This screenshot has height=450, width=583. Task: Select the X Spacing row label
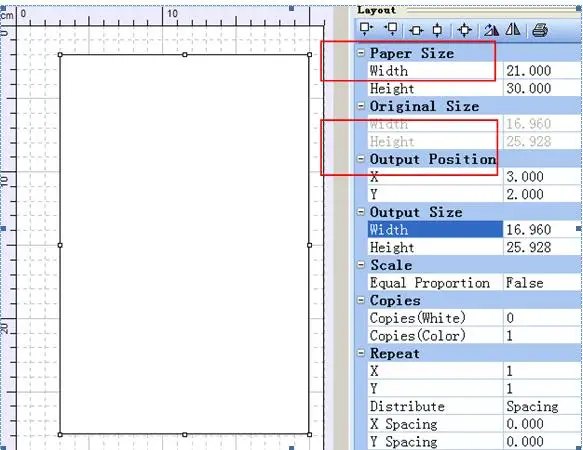[x=435, y=424]
